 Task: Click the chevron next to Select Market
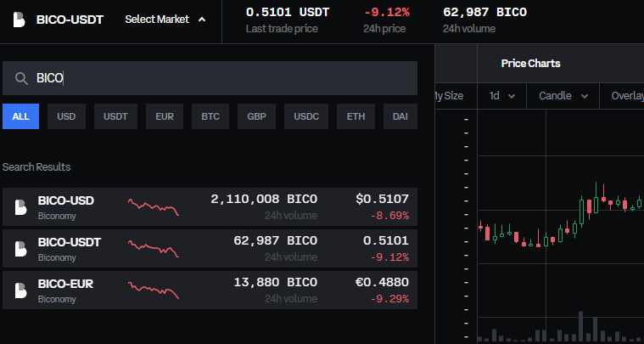(x=202, y=20)
